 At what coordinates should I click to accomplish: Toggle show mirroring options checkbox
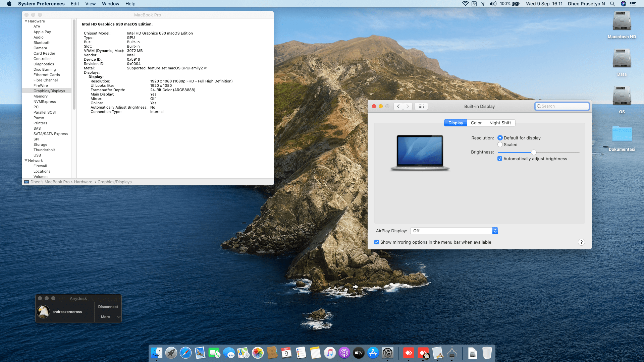[377, 242]
